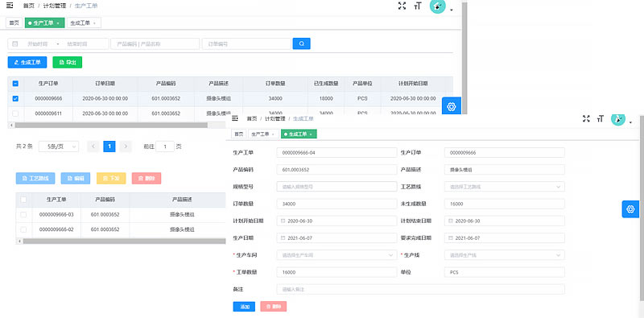Click the magnifier search button
The height and width of the screenshot is (318, 644).
(301, 43)
